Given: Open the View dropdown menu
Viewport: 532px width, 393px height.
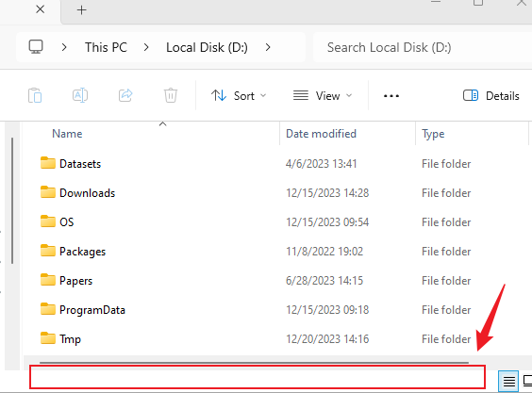Looking at the screenshot, I should (323, 96).
